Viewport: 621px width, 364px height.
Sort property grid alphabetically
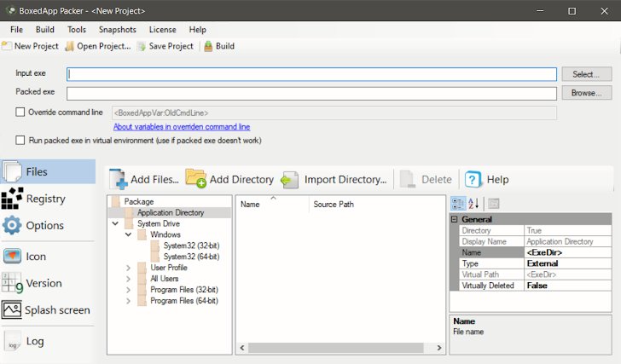473,204
